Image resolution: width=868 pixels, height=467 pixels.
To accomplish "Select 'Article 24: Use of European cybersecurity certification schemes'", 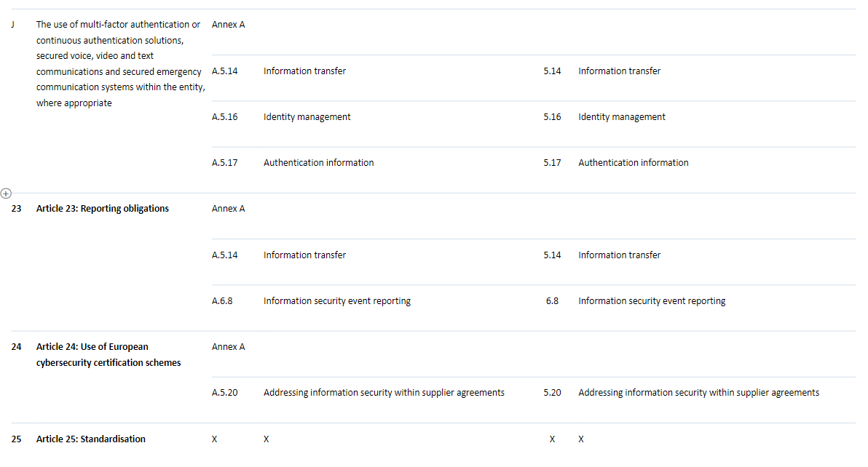I will (108, 354).
